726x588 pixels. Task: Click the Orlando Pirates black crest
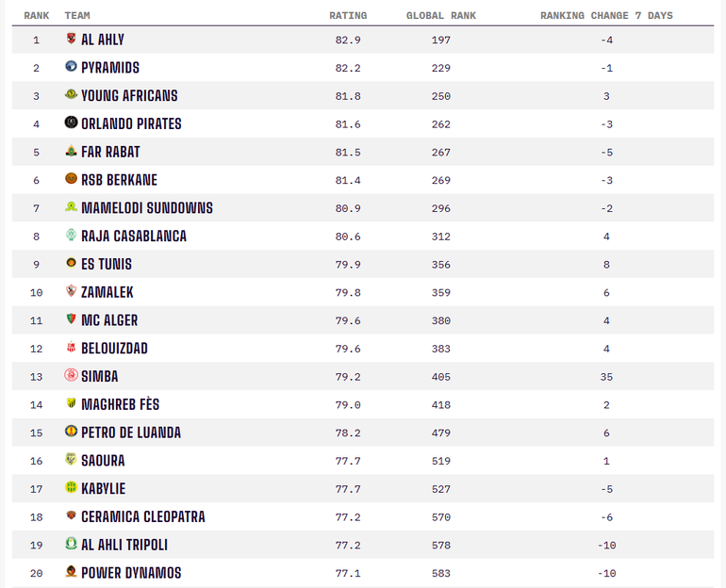pyautogui.click(x=71, y=122)
